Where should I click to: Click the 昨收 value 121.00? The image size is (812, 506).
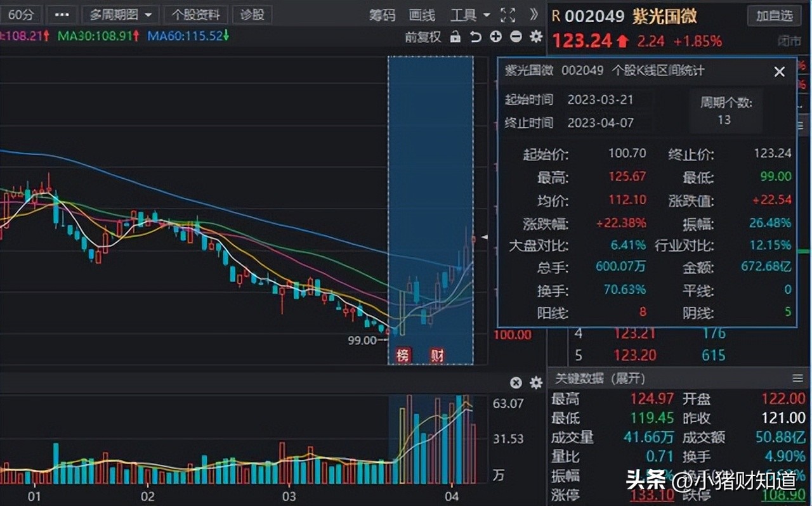coord(783,418)
